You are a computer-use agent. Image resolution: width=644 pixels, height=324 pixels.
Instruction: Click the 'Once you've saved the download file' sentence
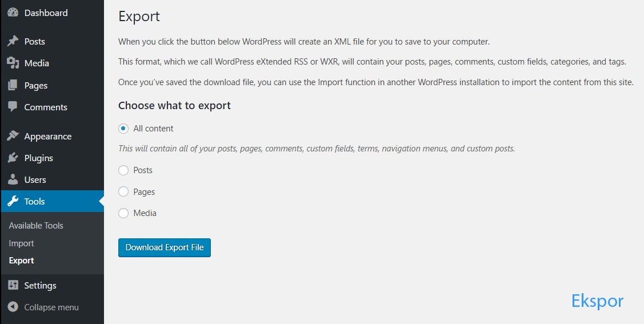pyautogui.click(x=376, y=82)
